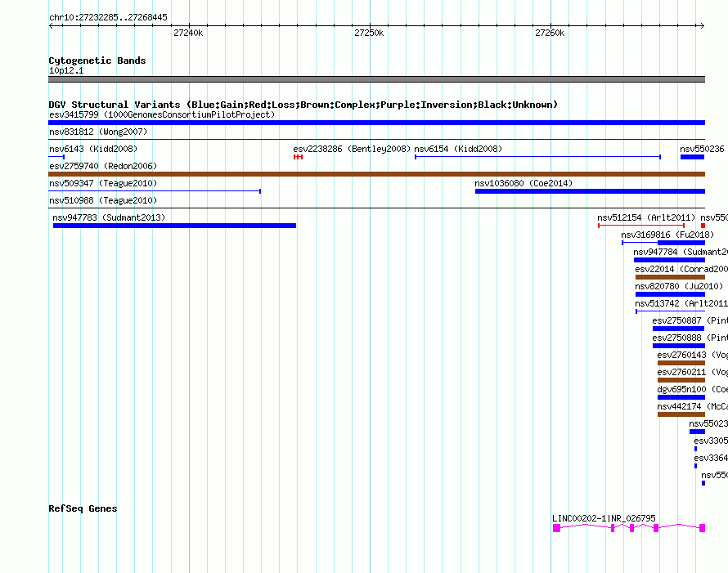
Task: Select the 10p12.1 cytogenetic band label
Action: point(66,70)
